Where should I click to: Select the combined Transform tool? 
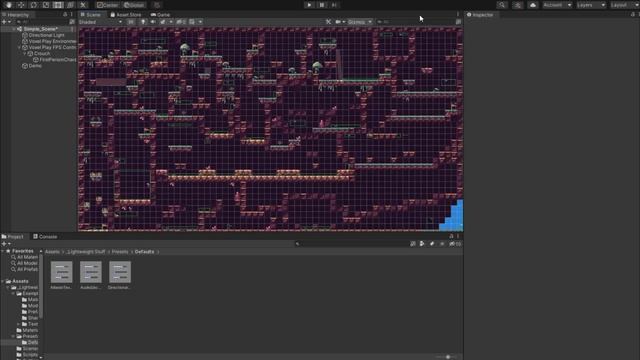click(x=71, y=5)
